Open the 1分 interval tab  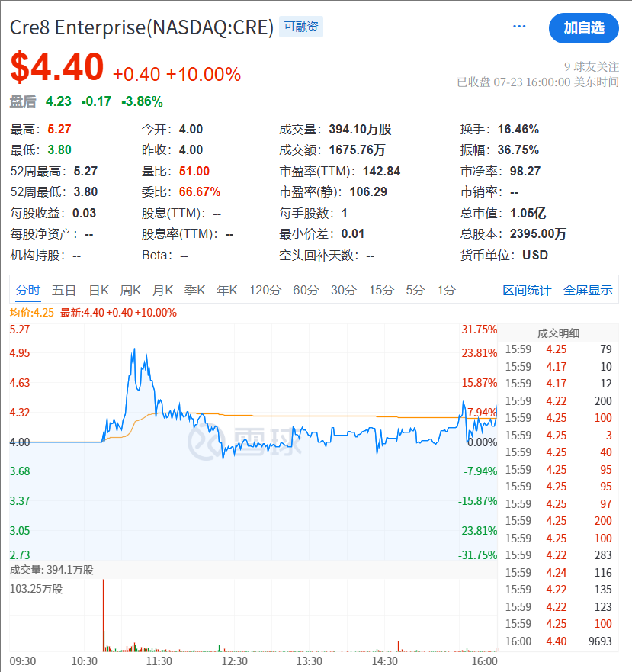click(446, 290)
